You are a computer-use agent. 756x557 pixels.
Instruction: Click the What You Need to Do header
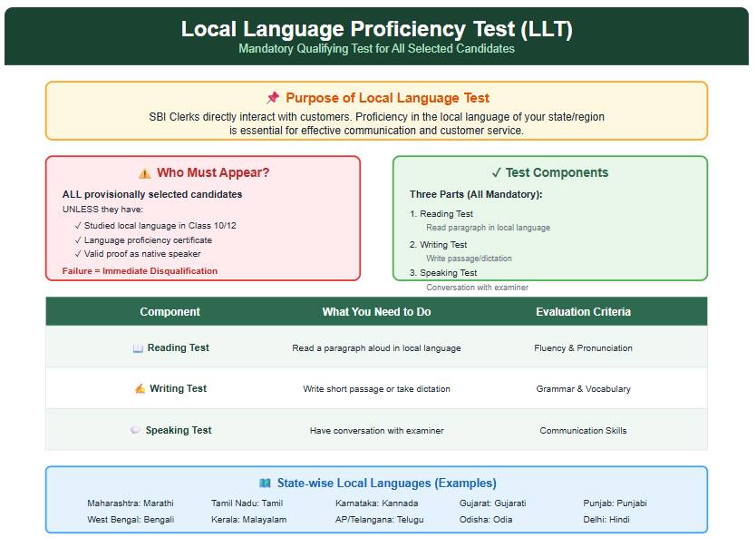pyautogui.click(x=376, y=312)
